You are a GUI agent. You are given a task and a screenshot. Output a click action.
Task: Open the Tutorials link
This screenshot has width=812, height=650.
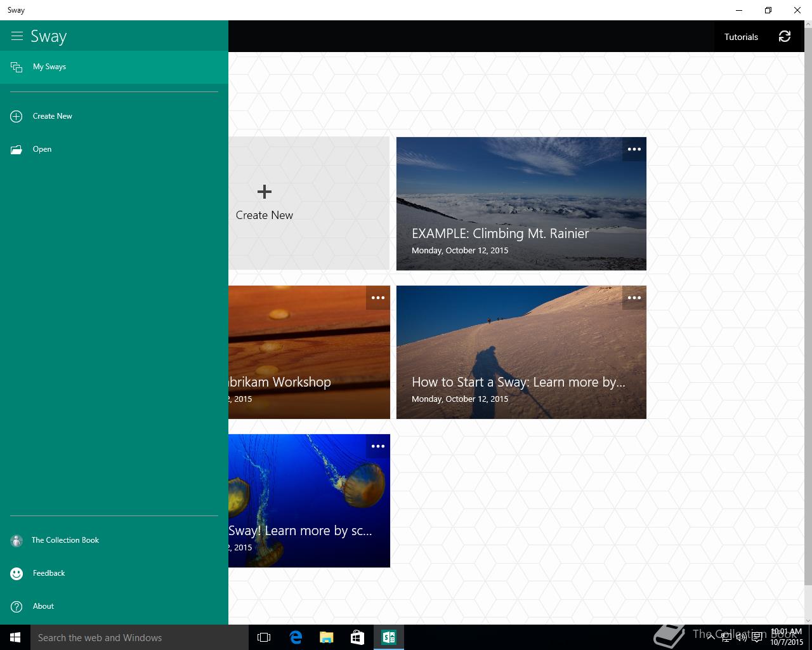741,37
